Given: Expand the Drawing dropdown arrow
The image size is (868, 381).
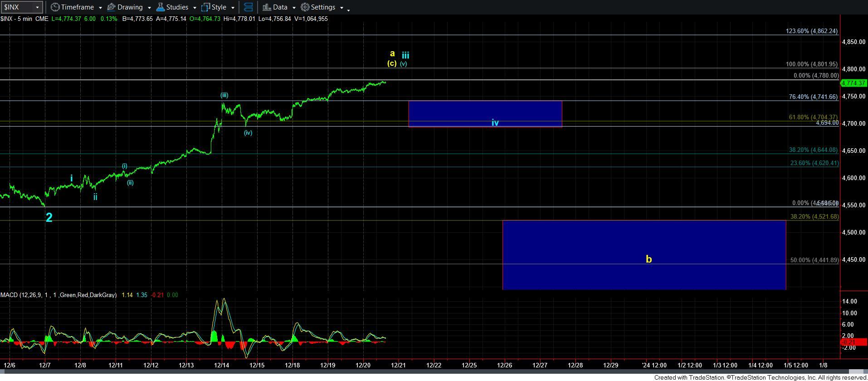Looking at the screenshot, I should [149, 8].
